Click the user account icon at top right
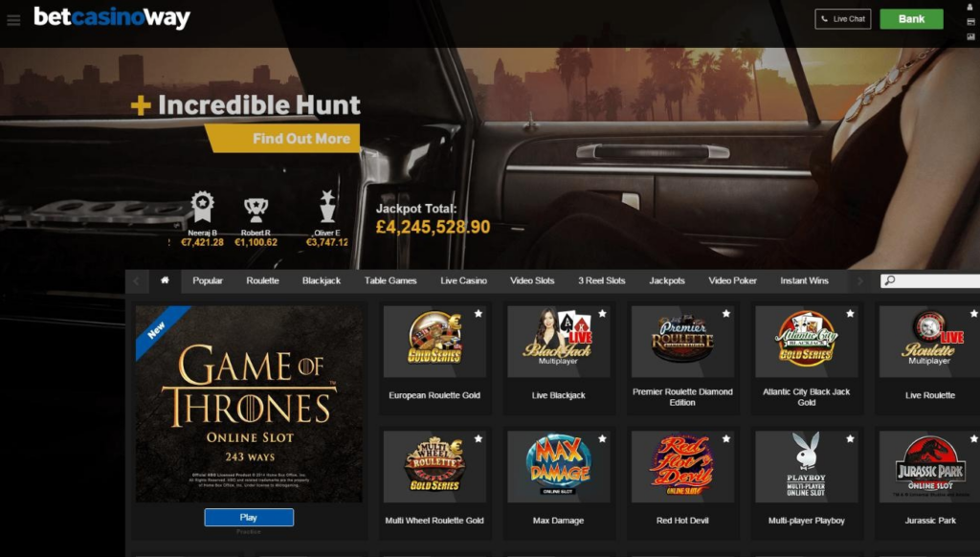The height and width of the screenshot is (557, 980). [x=970, y=7]
